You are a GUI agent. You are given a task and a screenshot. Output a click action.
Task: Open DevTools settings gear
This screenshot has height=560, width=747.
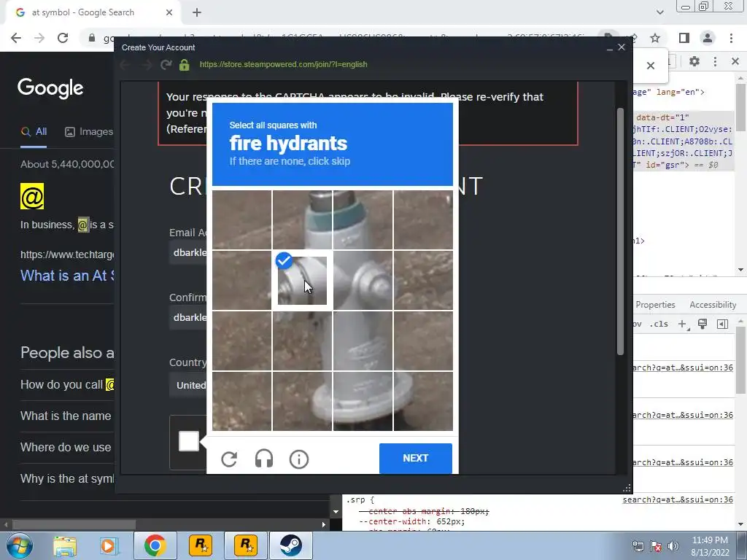[x=694, y=61]
